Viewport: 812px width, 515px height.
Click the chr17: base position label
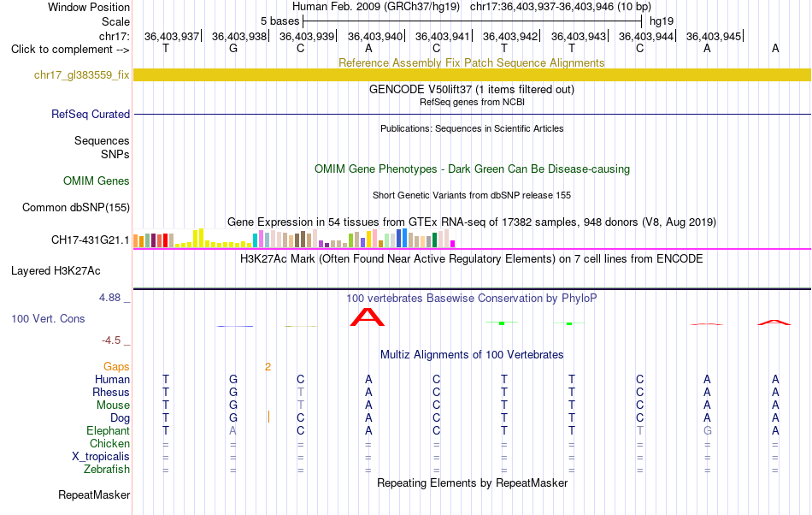click(x=114, y=36)
